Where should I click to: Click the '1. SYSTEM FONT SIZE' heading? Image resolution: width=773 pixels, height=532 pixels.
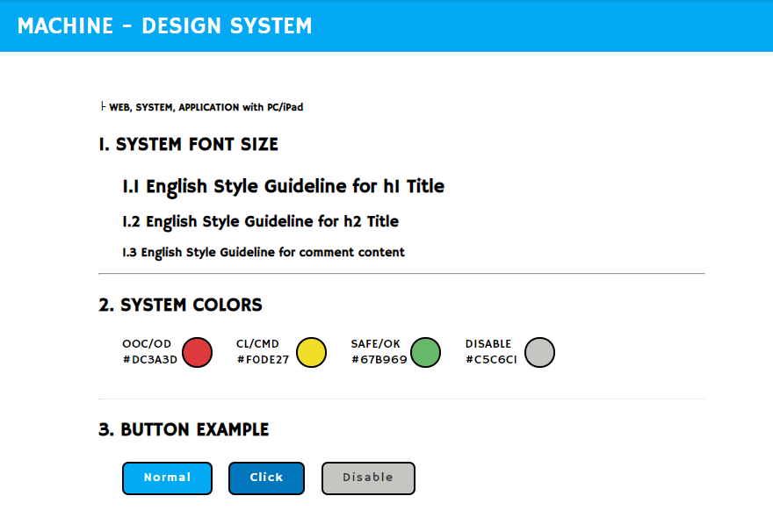[188, 144]
